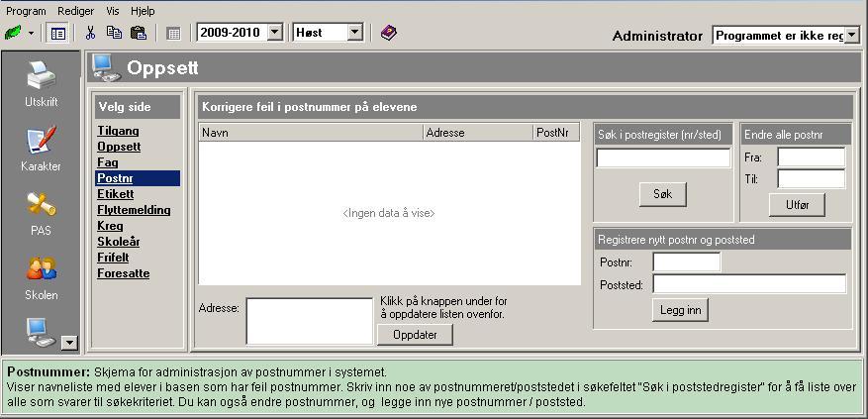The width and height of the screenshot is (868, 419).
Task: Open the school year 2009-2010 dropdown
Action: pos(274,33)
